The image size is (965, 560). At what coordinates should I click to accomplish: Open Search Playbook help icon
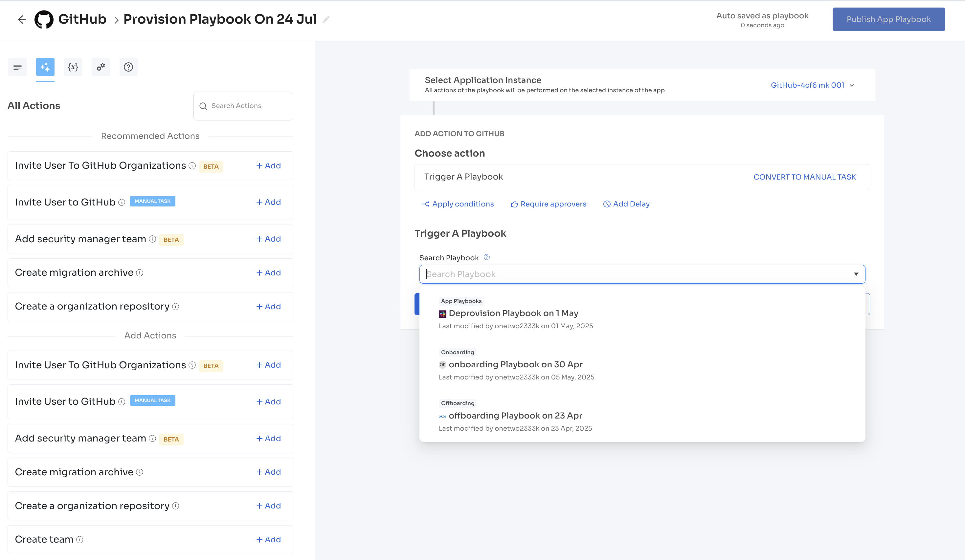point(487,257)
